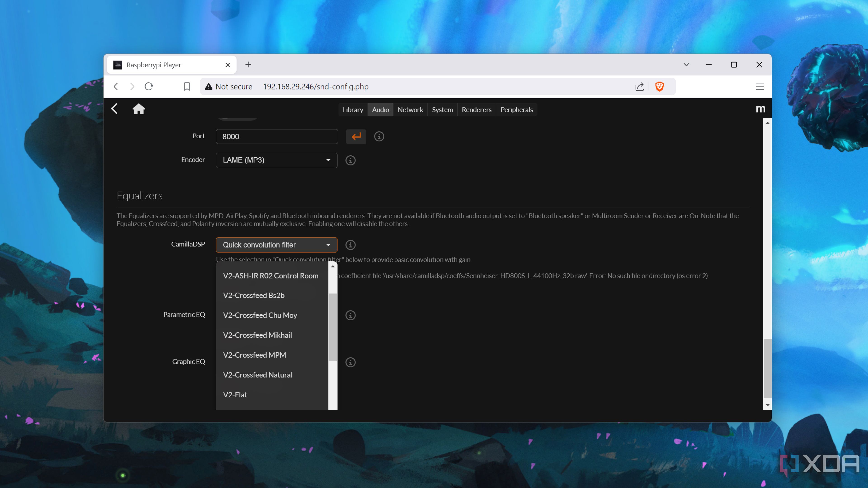Show info for the CamillaDSP setting
The height and width of the screenshot is (488, 868).
point(350,245)
